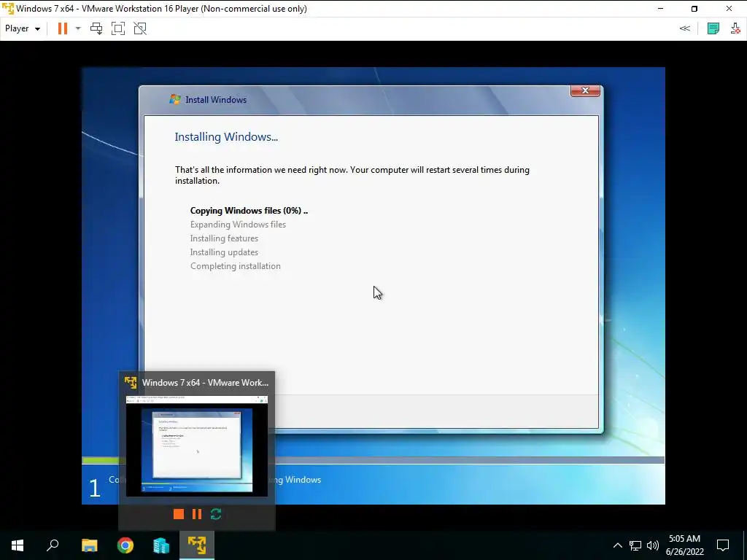Launch File Explorer from taskbar

pos(90,545)
